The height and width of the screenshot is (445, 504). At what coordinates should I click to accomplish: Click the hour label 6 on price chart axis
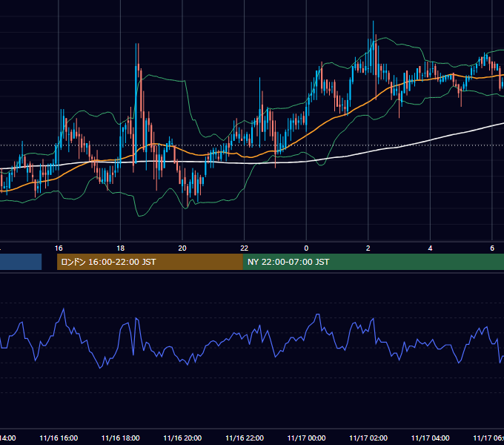492,248
